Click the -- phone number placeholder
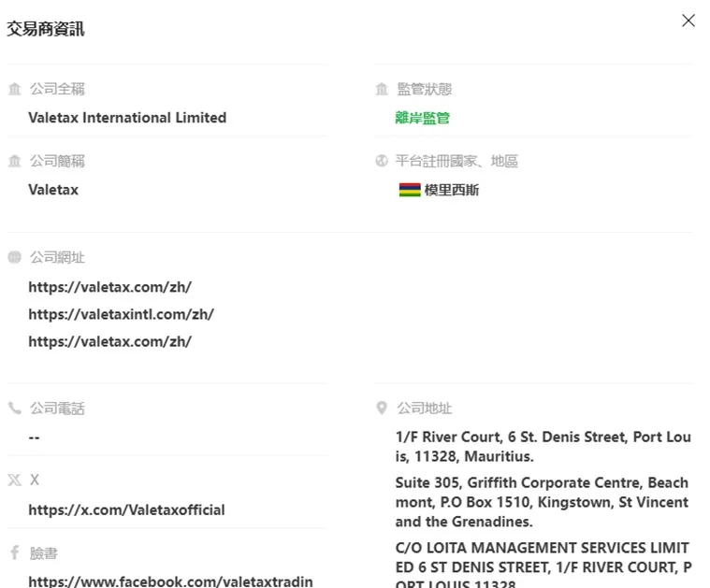This screenshot has height=588, width=710. click(x=34, y=437)
